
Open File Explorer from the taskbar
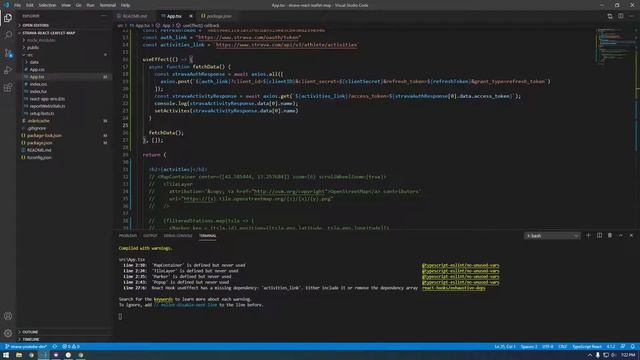pos(19,355)
